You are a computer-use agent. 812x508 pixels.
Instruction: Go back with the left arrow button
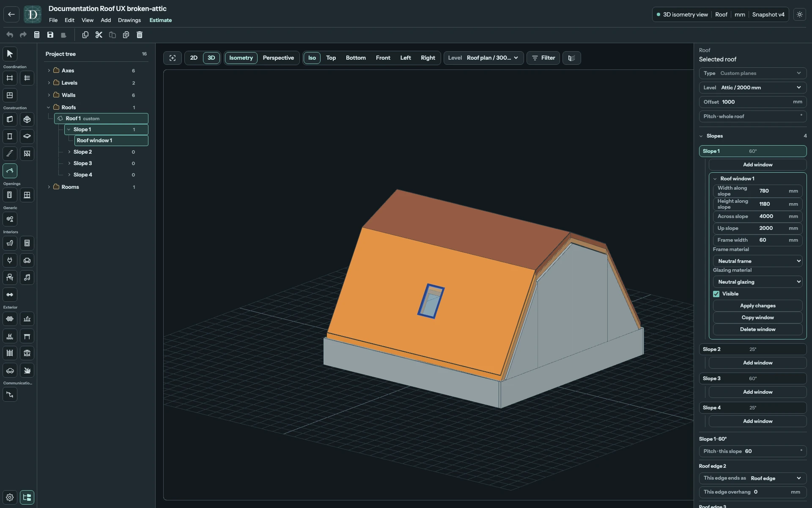click(11, 14)
